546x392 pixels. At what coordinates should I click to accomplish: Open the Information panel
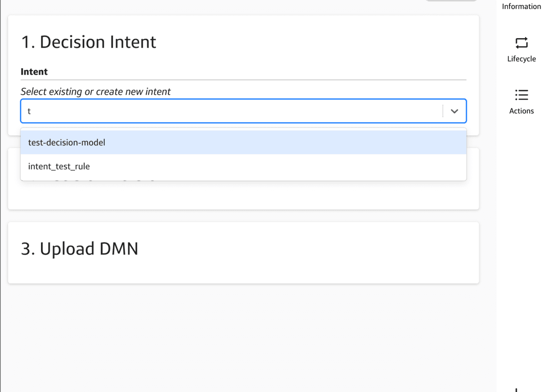[x=521, y=6]
